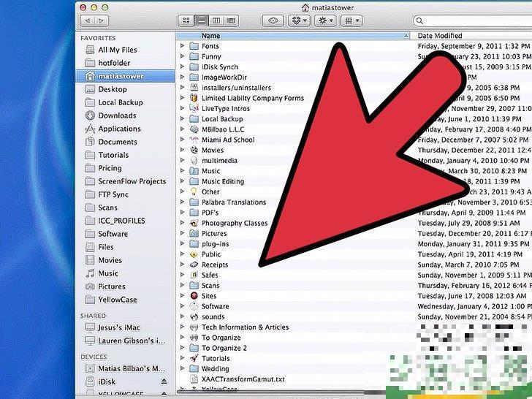Open the Dropbox toolbar menu
532x399 pixels.
pyautogui.click(x=297, y=21)
